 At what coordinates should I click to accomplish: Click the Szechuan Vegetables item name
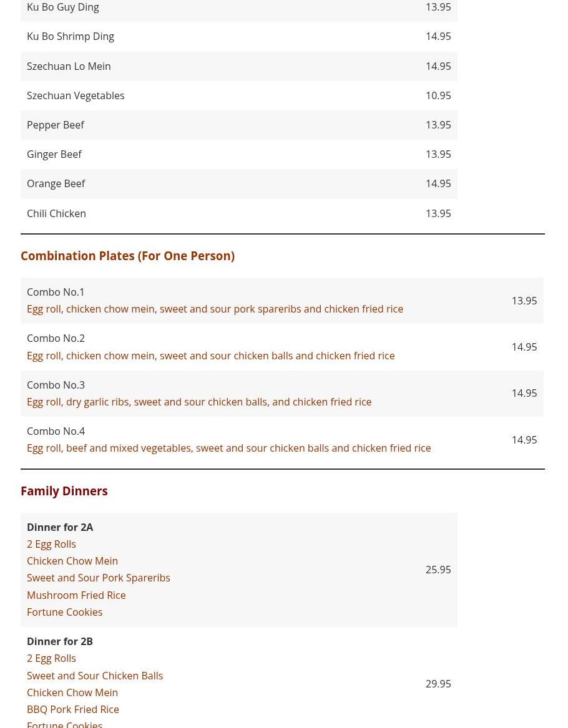76,95
